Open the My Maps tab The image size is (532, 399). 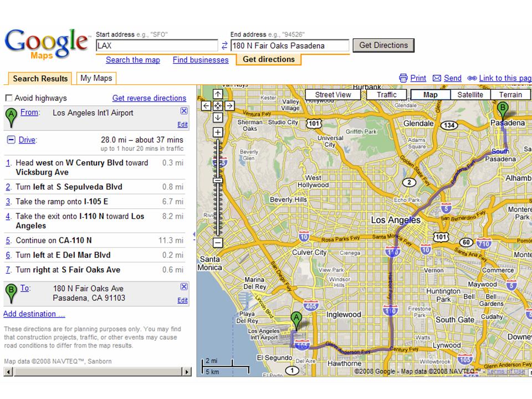pos(96,78)
